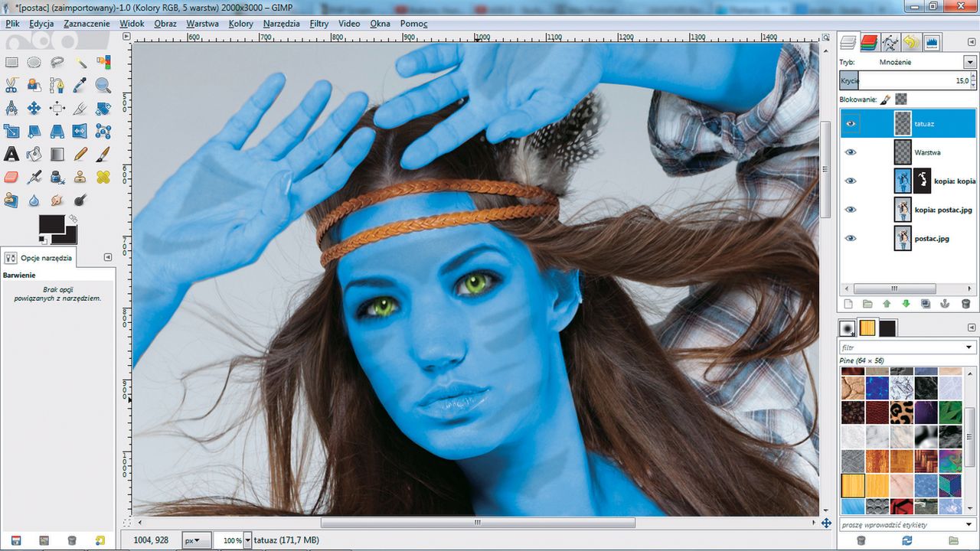Image resolution: width=980 pixels, height=551 pixels.
Task: Open the Plik menu
Action: [x=12, y=24]
